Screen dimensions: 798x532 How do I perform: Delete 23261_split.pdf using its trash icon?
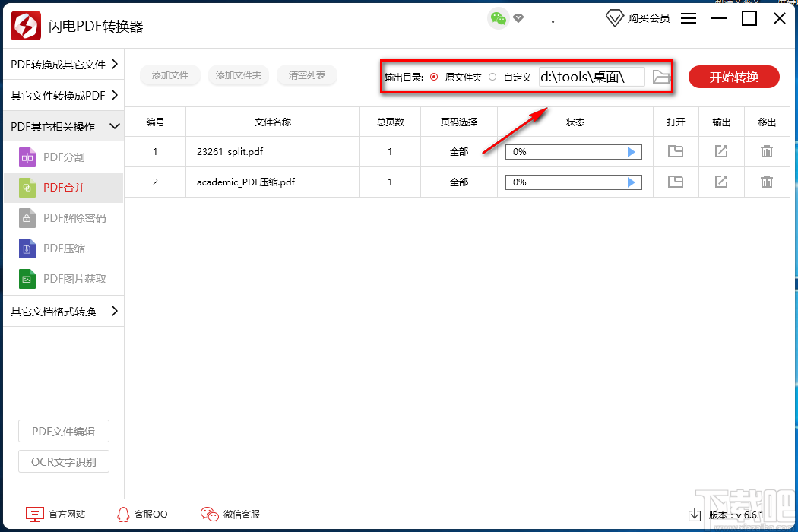click(767, 151)
